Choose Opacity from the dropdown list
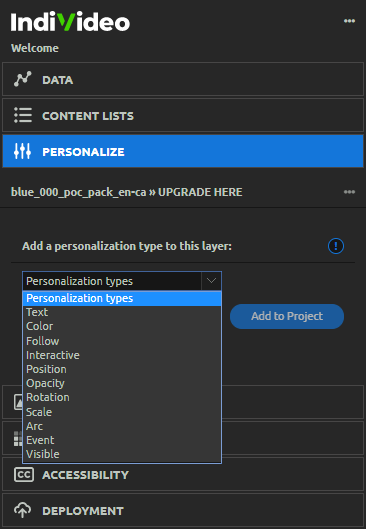This screenshot has width=366, height=529. [122, 384]
